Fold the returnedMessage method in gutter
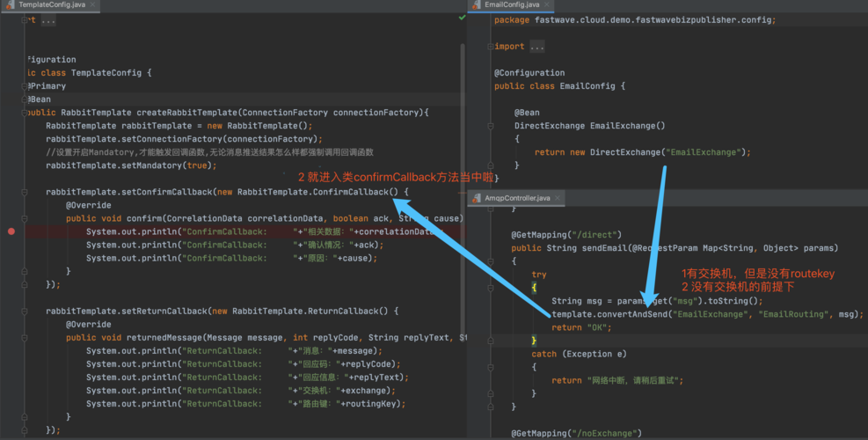The height and width of the screenshot is (440, 868). [x=25, y=337]
